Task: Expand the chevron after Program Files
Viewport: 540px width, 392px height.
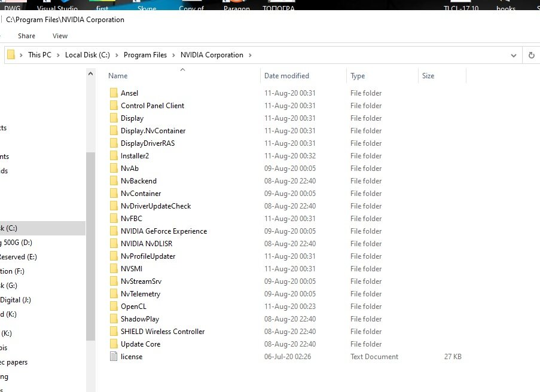Action: click(173, 55)
